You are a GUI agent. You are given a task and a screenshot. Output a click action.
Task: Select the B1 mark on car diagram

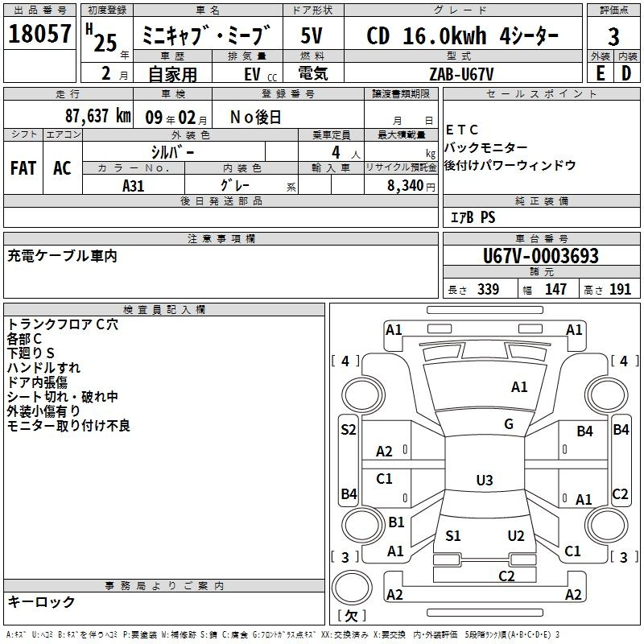point(396,522)
